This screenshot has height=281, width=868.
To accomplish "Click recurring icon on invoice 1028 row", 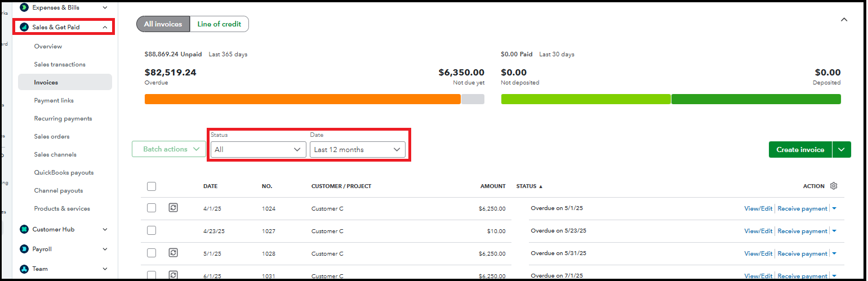I will (x=173, y=253).
